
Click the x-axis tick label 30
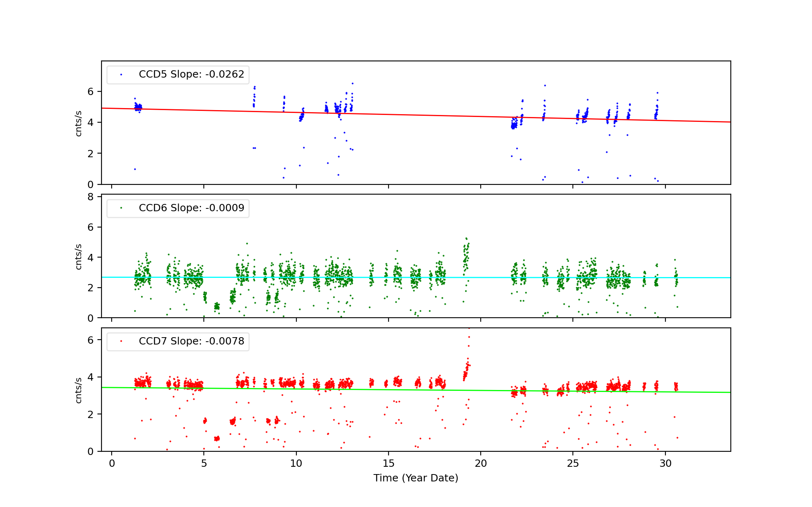click(x=665, y=464)
